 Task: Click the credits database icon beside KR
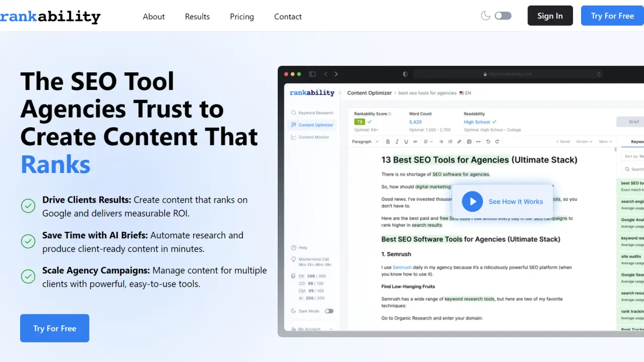[293, 276]
